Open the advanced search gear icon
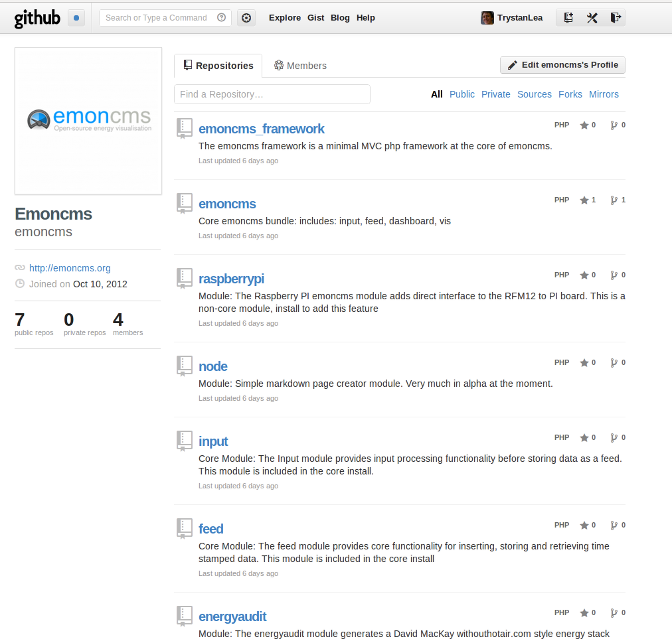The image size is (672, 641). [246, 18]
